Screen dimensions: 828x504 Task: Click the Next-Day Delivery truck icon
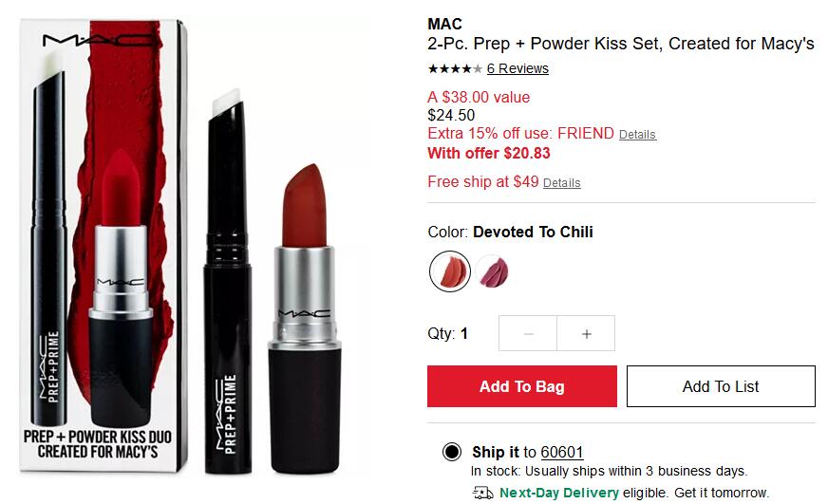coord(482,493)
